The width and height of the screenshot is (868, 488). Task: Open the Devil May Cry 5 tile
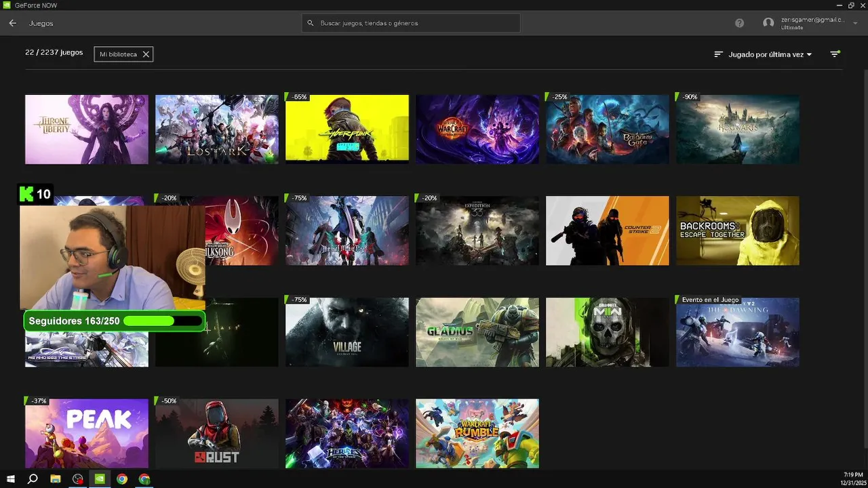(x=347, y=231)
